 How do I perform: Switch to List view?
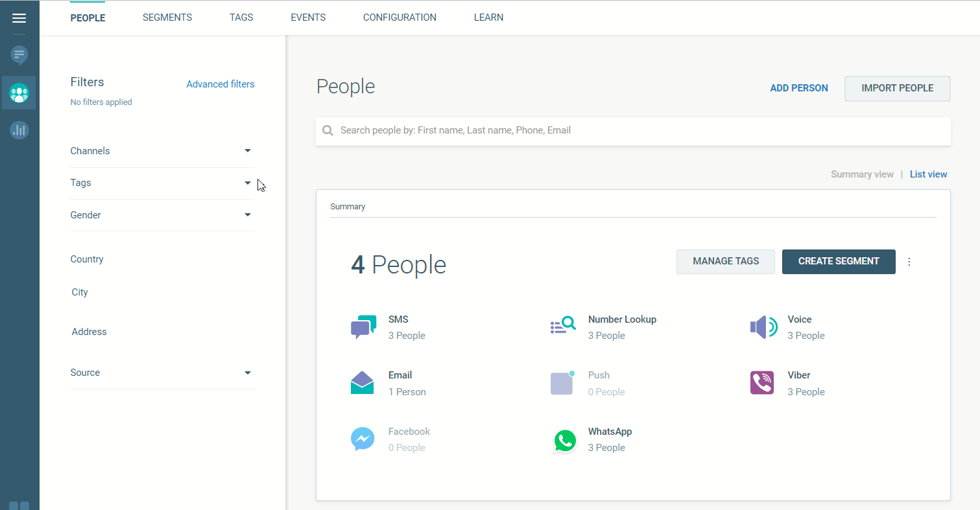coord(928,174)
